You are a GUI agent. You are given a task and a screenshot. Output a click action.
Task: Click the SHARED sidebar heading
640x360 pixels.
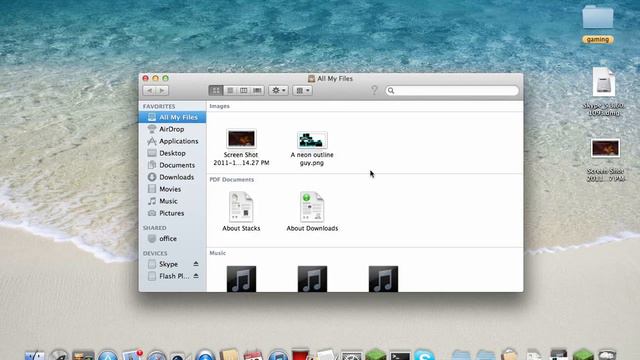click(x=155, y=228)
